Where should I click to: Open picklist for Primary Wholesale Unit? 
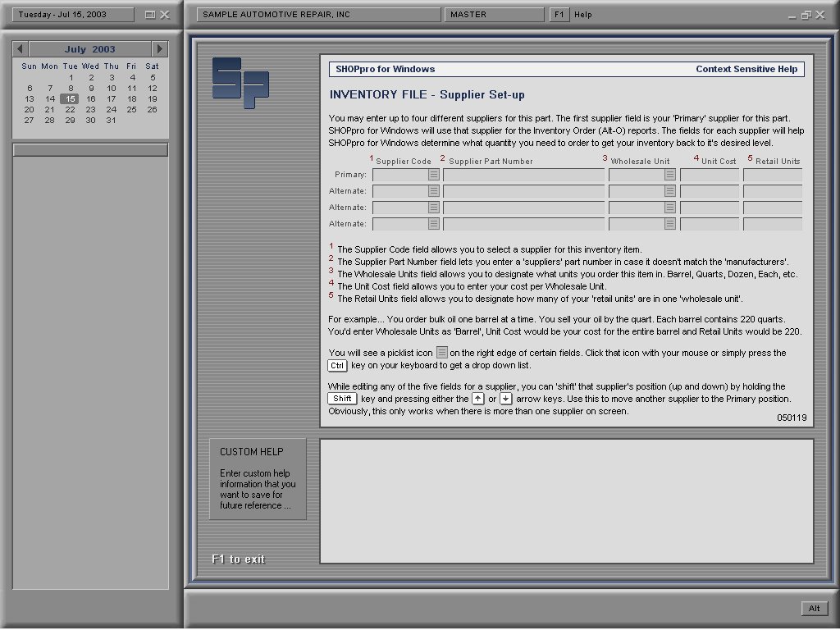click(x=669, y=175)
